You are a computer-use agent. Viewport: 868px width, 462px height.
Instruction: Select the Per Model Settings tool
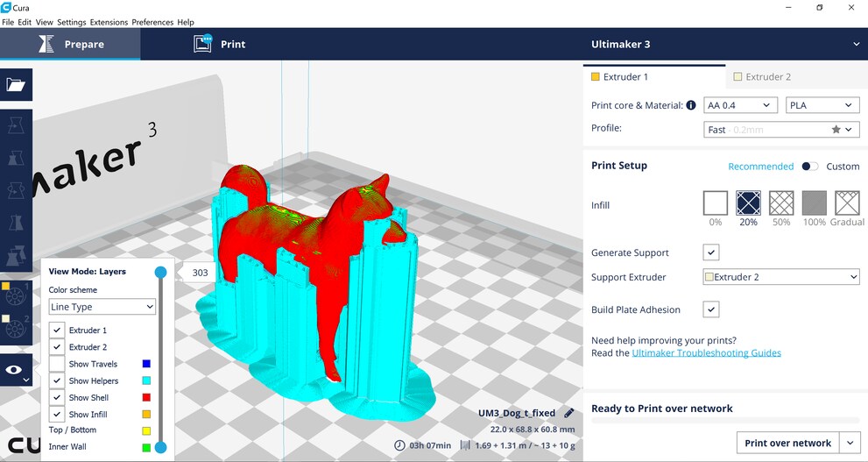tap(16, 255)
